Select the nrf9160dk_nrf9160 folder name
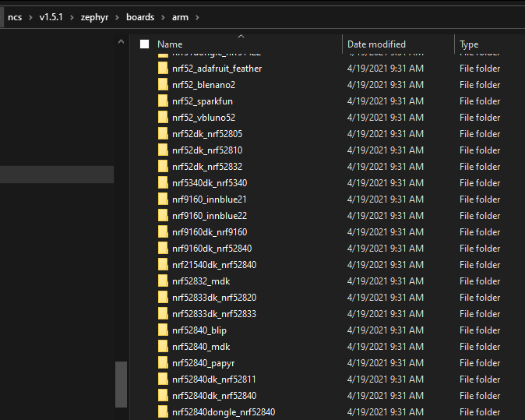The height and width of the screenshot is (420, 525). coord(210,232)
